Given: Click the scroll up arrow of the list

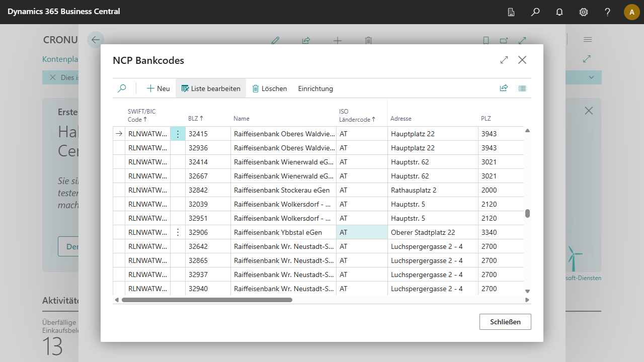Looking at the screenshot, I should click(528, 131).
